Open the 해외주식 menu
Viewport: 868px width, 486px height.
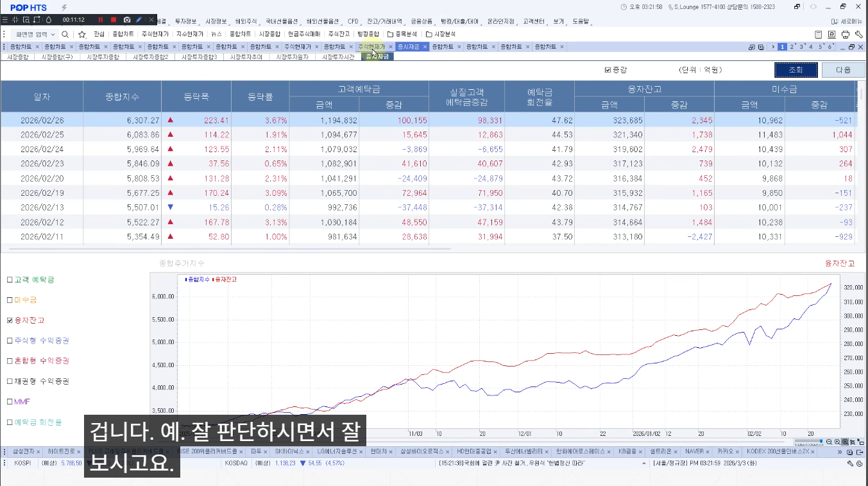pos(246,21)
